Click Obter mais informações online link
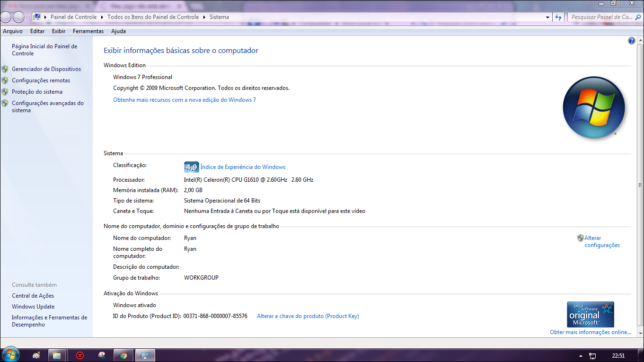Image resolution: width=644 pixels, height=362 pixels. (591, 332)
